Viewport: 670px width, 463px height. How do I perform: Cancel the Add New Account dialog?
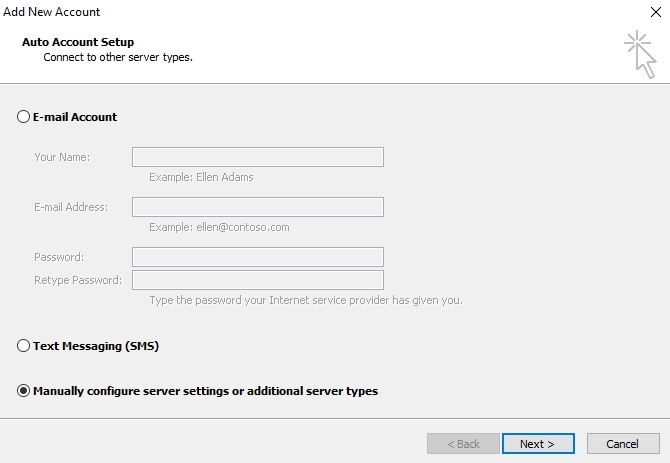click(622, 443)
